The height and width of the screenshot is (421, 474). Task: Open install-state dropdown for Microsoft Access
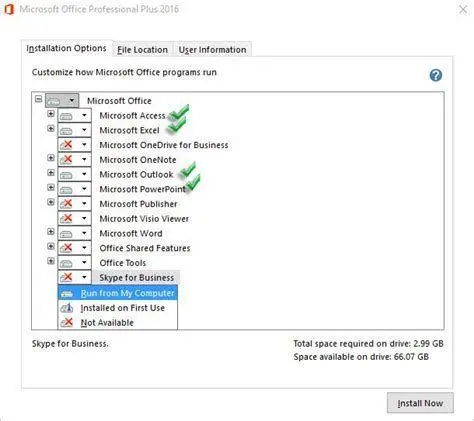tap(74, 116)
